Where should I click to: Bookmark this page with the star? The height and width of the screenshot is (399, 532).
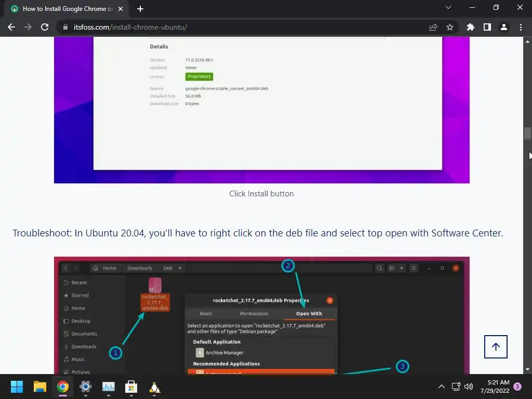(450, 27)
